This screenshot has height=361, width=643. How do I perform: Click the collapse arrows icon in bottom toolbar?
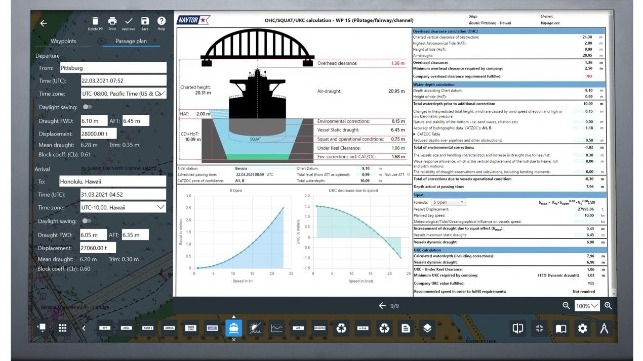click(539, 328)
